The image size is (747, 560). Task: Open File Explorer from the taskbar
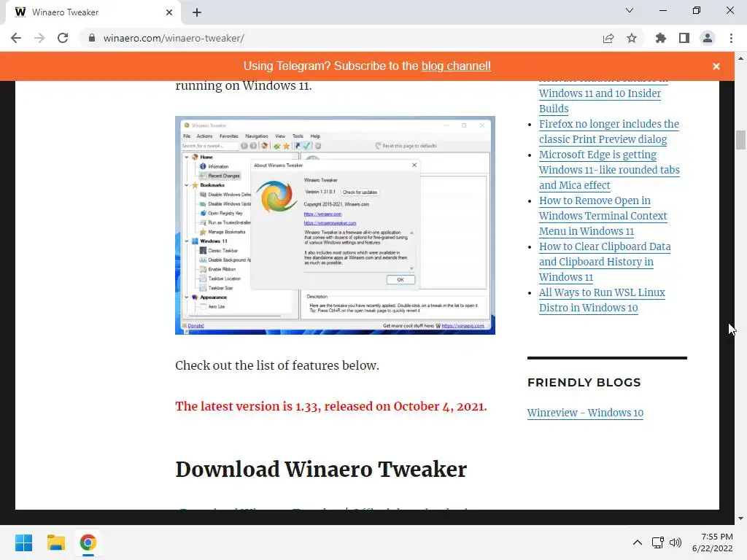click(55, 542)
